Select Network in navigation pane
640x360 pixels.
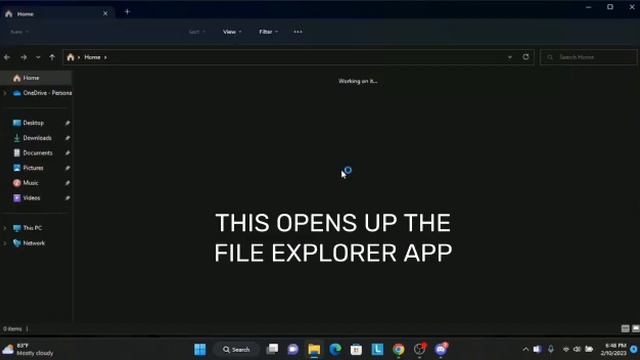(x=33, y=243)
